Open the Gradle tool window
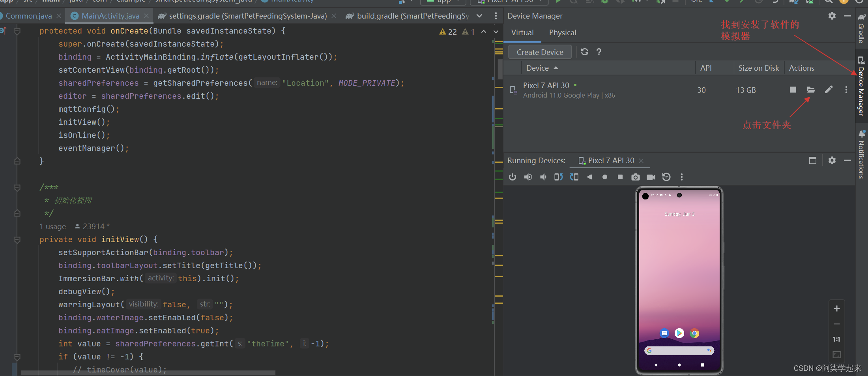Viewport: 868px width, 376px height. pos(862,30)
